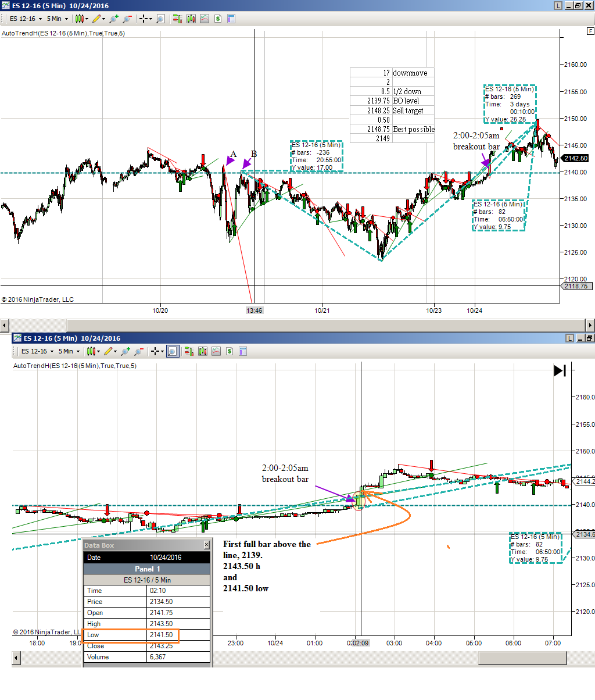Screen dimensions: 595x700
Task: Expand drawing tools arrow in top chart toolbar
Action: 105,19
